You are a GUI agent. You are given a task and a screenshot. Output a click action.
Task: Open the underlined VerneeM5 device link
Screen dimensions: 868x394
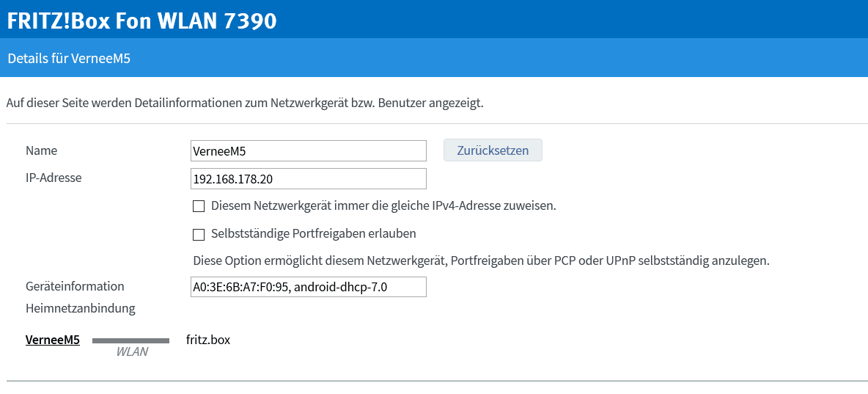pyautogui.click(x=53, y=340)
